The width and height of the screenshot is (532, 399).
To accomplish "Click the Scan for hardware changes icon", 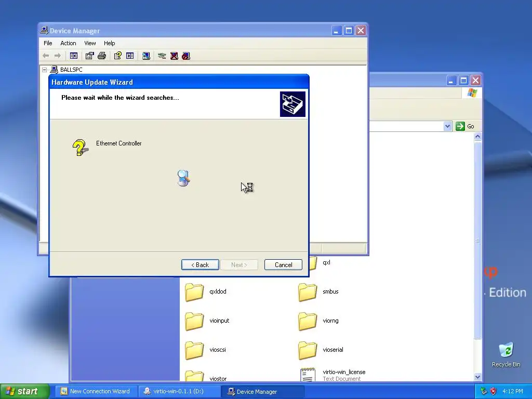I will click(146, 56).
